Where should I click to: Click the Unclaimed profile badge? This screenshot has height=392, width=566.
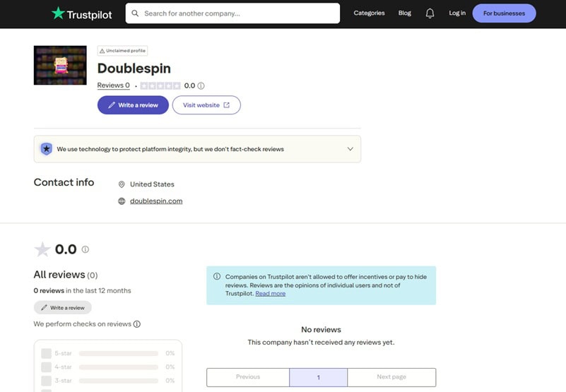click(x=122, y=51)
